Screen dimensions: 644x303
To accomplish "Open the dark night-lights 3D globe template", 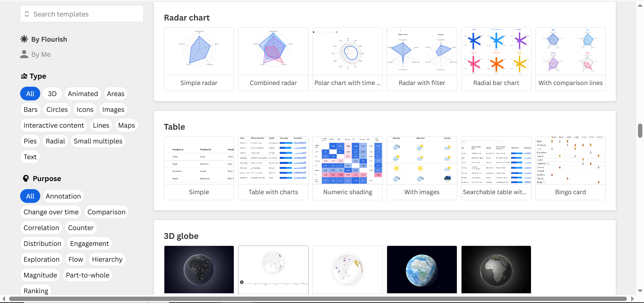I will pyautogui.click(x=199, y=270).
